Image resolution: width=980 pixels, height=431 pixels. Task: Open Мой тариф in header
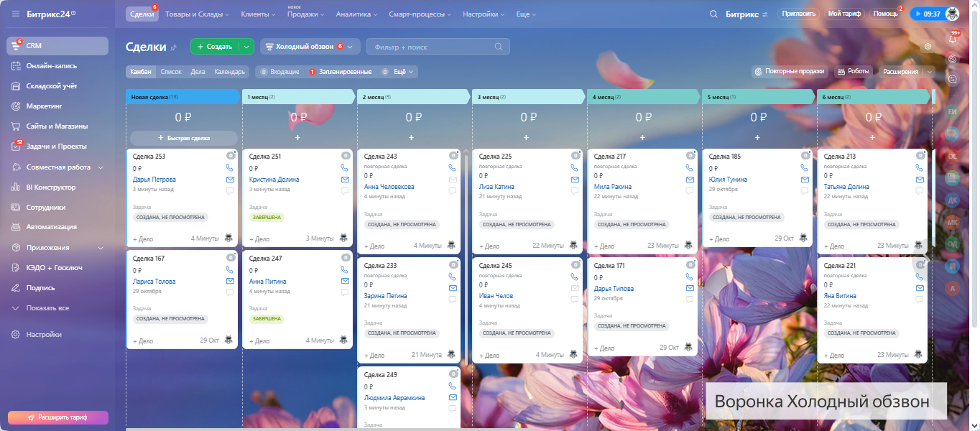[x=844, y=14]
